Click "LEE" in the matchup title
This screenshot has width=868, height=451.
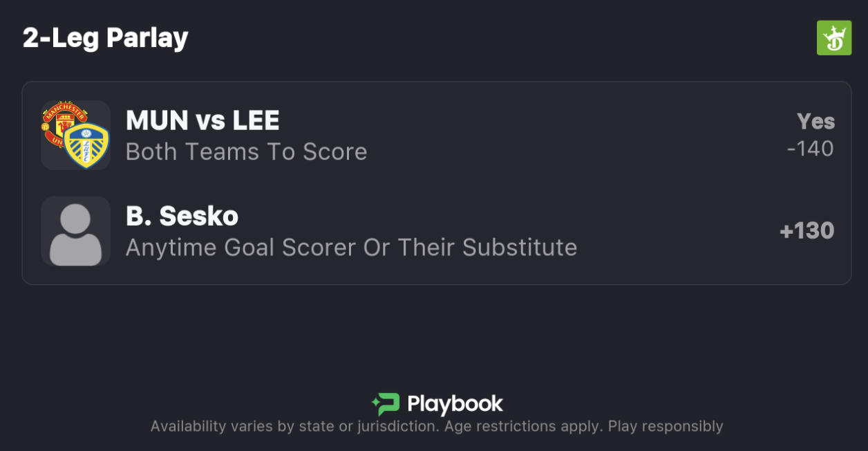[x=256, y=121]
